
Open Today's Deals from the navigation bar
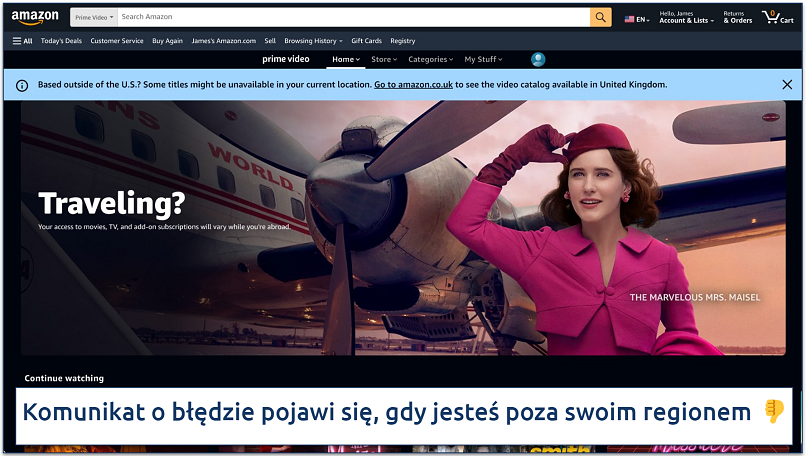(61, 41)
